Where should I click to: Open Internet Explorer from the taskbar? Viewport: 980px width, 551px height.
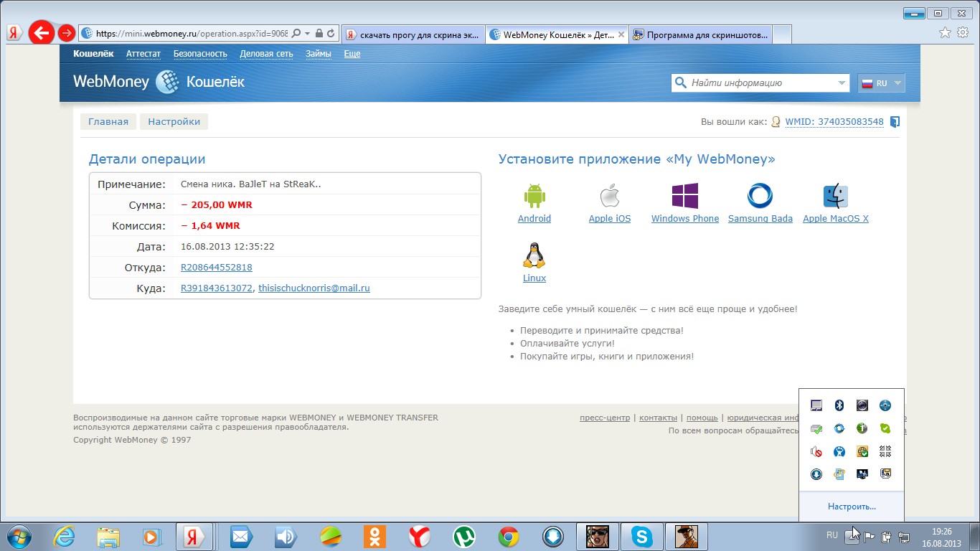coord(65,536)
